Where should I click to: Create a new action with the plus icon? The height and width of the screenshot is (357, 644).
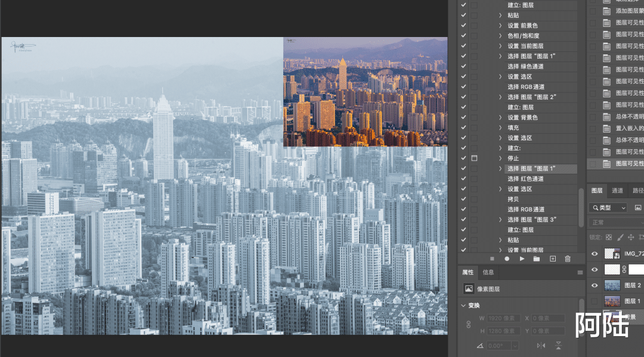[x=552, y=258]
